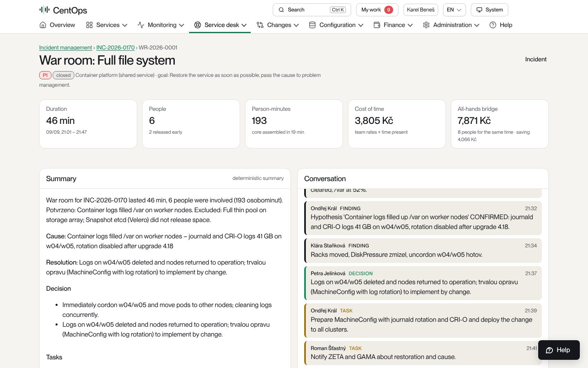Expand the Monitoring menu chevron

coord(181,25)
